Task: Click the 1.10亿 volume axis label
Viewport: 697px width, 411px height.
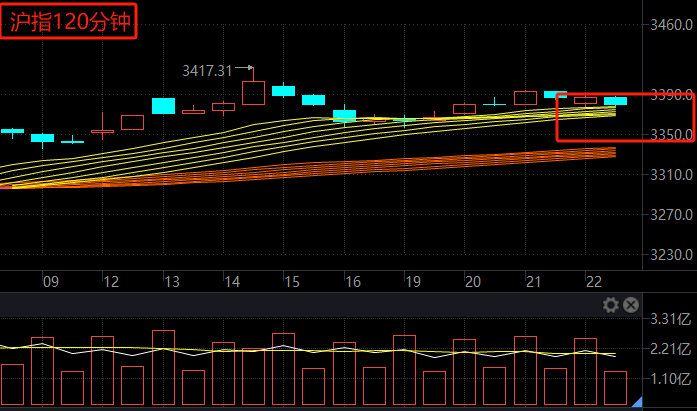Action: [x=670, y=379]
